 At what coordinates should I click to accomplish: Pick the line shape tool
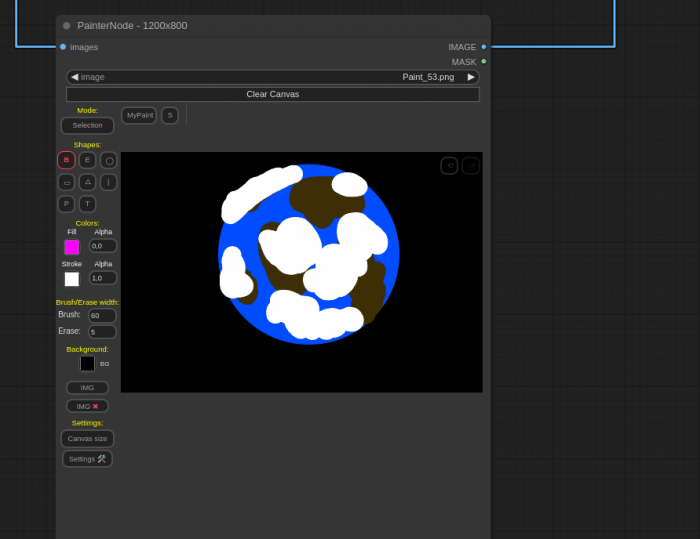coord(109,182)
